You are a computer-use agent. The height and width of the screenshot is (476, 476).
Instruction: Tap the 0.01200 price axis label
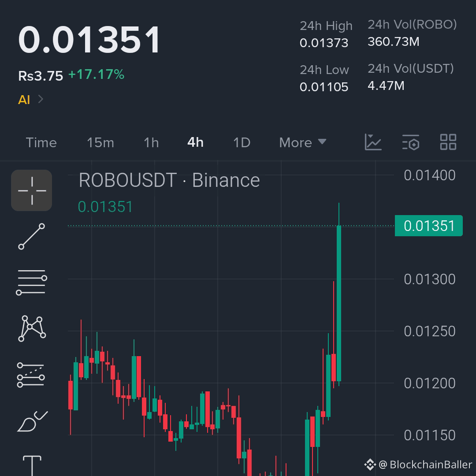pos(430,383)
